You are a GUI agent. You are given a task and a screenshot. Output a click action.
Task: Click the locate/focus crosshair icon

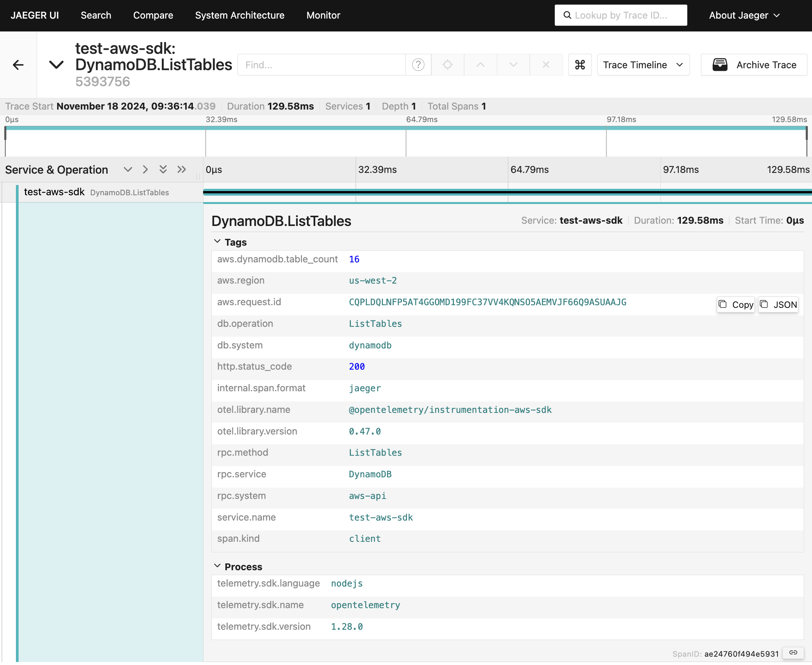click(x=447, y=65)
